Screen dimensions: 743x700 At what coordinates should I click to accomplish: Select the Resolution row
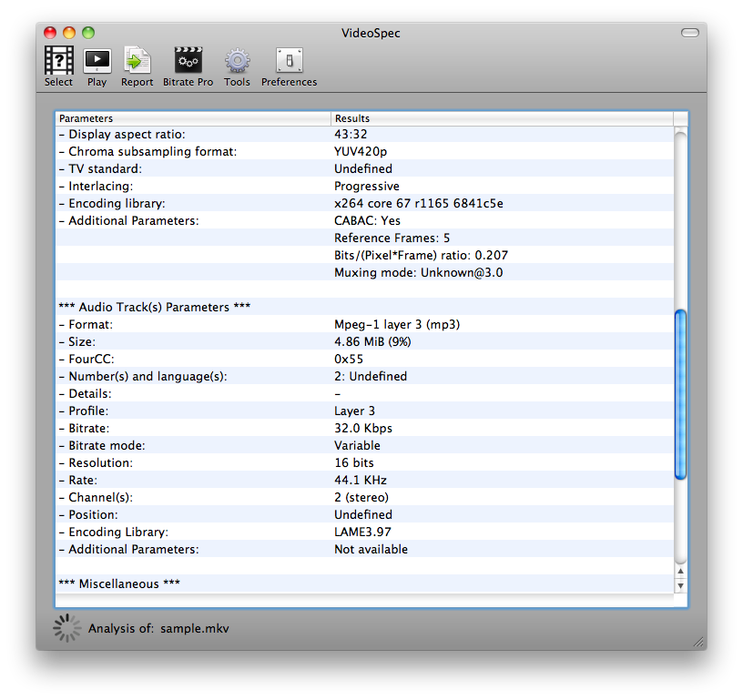(x=364, y=462)
